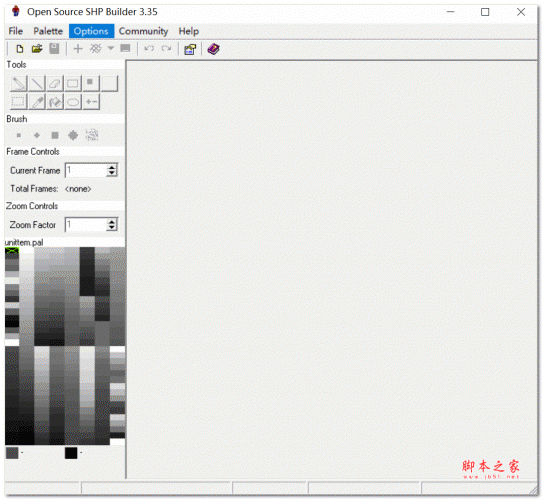Click the Zoom Factor number field

click(86, 224)
